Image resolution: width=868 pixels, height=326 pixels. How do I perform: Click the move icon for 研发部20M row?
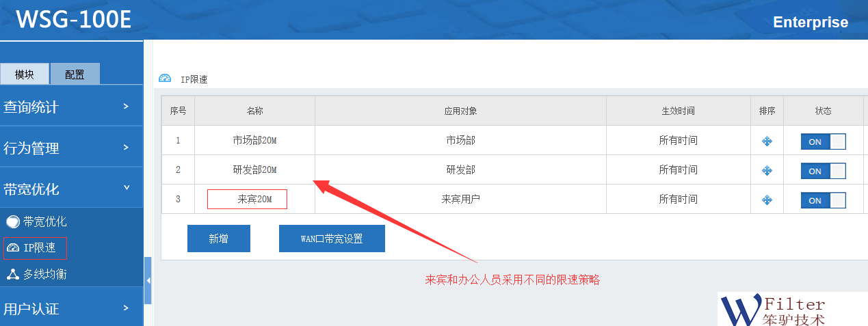pyautogui.click(x=767, y=171)
